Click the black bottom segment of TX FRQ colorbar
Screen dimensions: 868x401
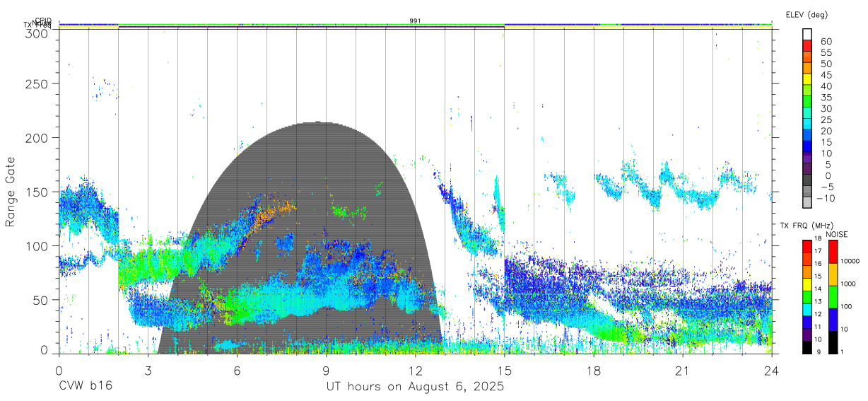(807, 347)
